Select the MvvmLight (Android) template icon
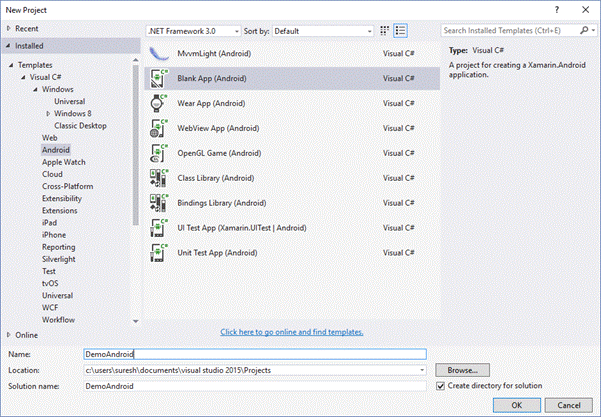Image resolution: width=601 pixels, height=417 pixels. 159,53
